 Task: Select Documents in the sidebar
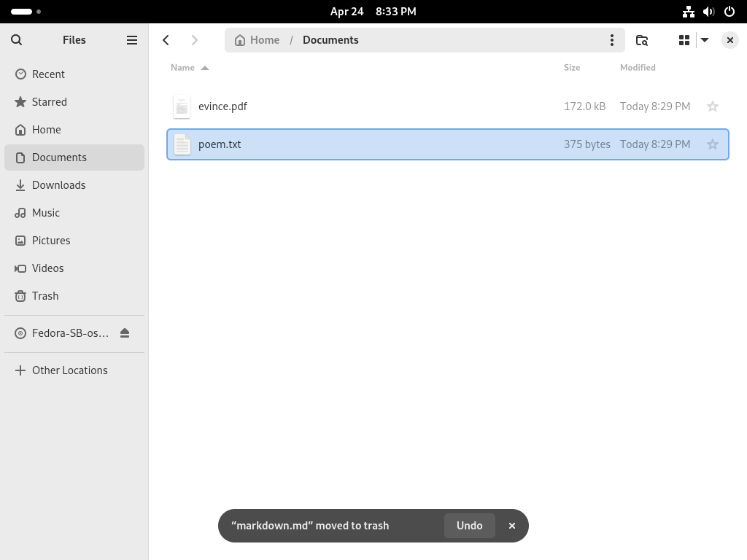click(x=74, y=157)
